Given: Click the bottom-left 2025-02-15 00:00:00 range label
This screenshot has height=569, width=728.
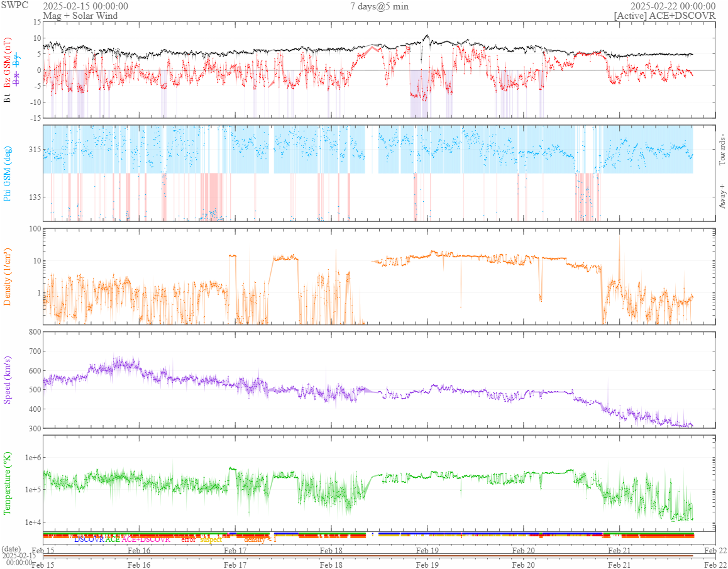Looking at the screenshot, I should (19, 559).
